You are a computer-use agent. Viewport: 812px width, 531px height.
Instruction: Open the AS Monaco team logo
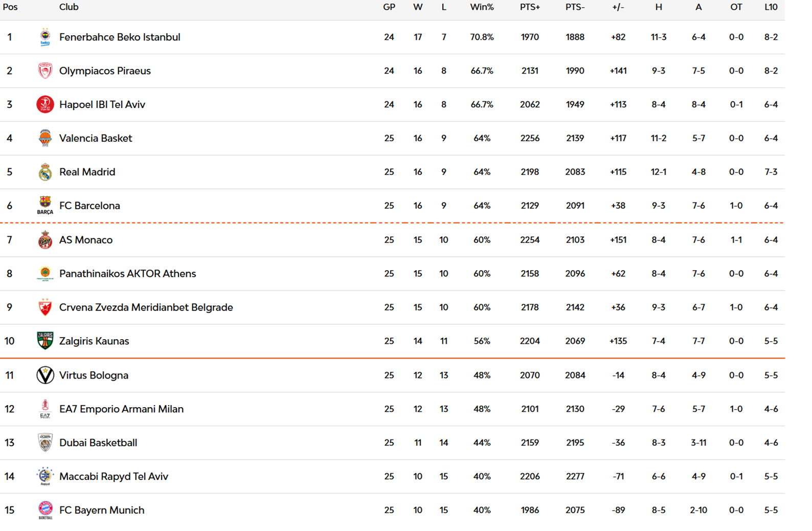(45, 240)
